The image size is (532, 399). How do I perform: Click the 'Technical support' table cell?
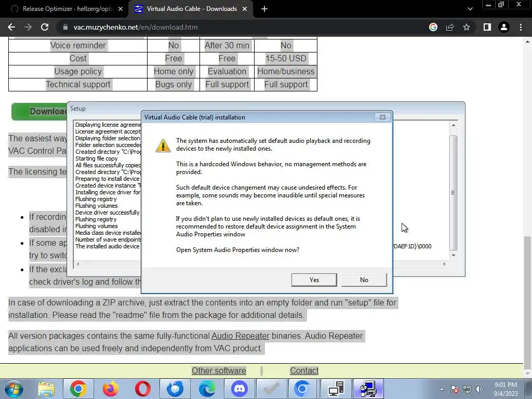78,85
